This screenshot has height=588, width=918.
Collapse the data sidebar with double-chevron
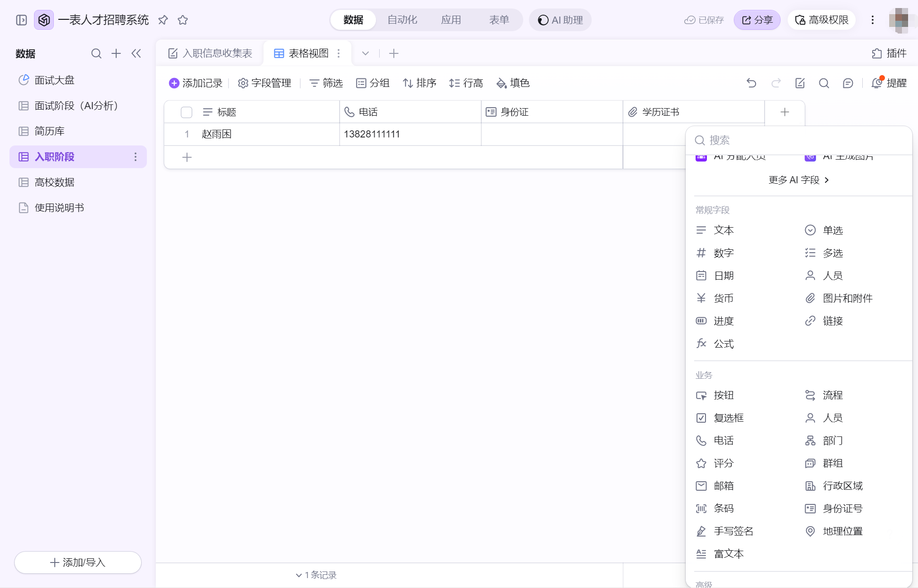click(x=136, y=53)
